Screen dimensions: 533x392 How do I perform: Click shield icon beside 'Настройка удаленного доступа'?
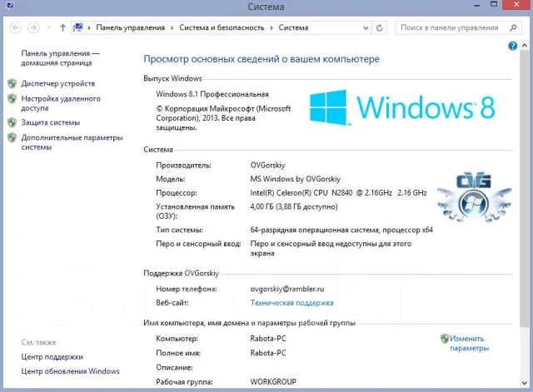click(x=12, y=98)
